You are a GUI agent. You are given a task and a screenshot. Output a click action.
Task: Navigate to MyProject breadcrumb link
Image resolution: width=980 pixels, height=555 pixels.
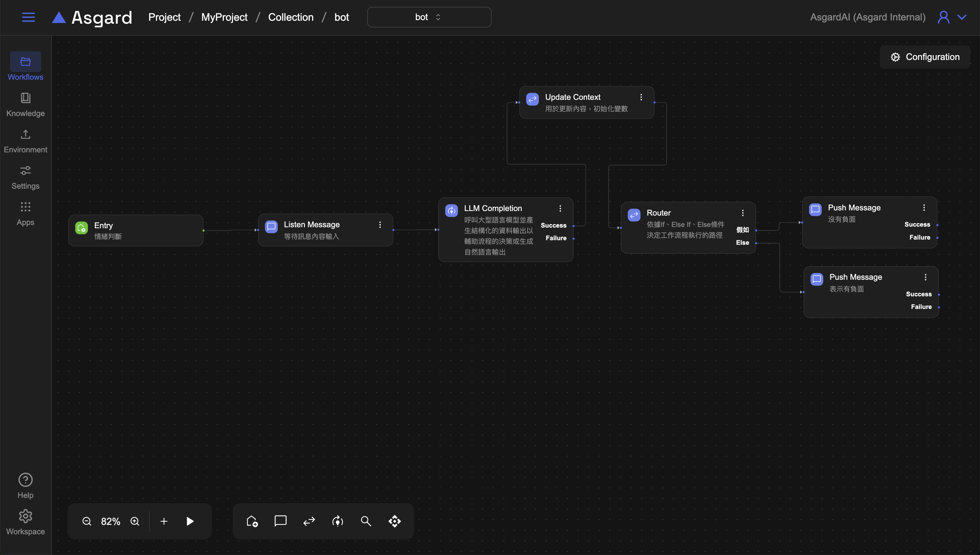pos(224,17)
